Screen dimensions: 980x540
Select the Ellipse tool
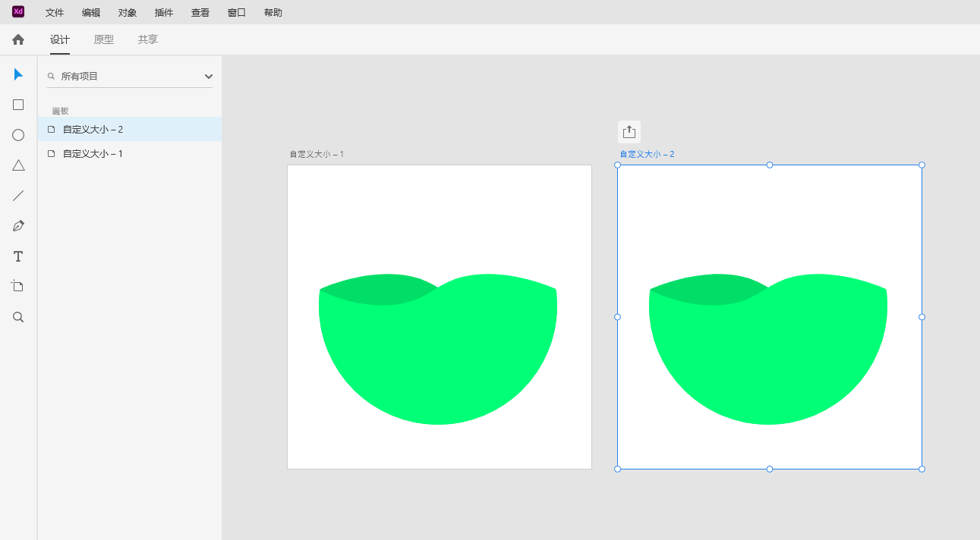(18, 135)
